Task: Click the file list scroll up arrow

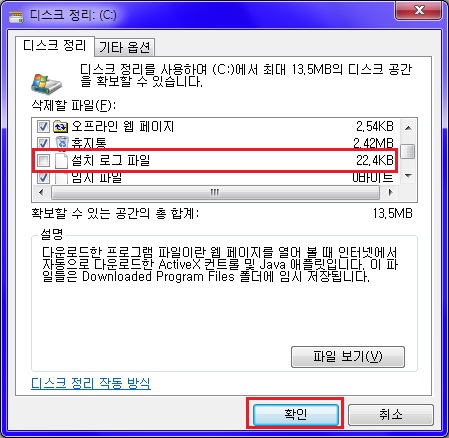Action: [x=408, y=128]
